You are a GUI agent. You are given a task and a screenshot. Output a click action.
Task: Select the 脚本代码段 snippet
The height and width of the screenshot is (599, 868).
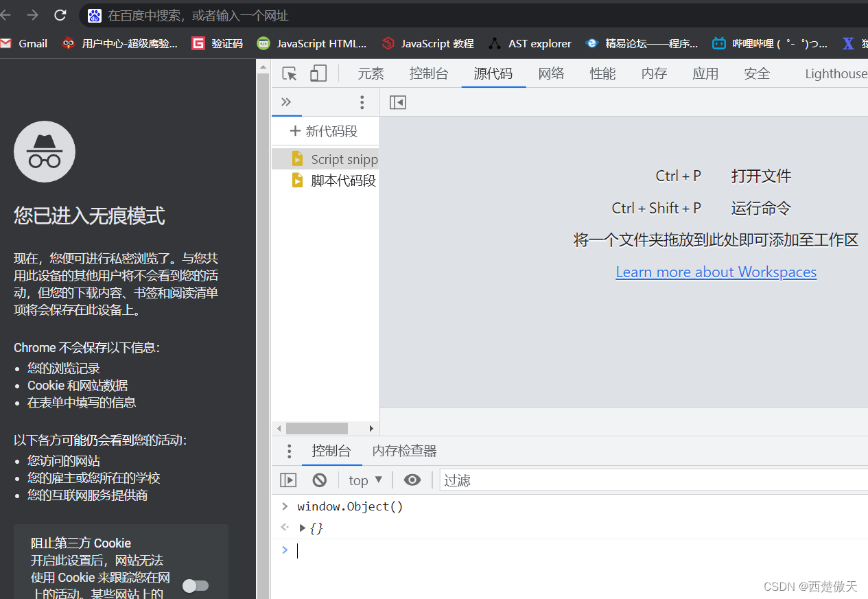pyautogui.click(x=342, y=180)
